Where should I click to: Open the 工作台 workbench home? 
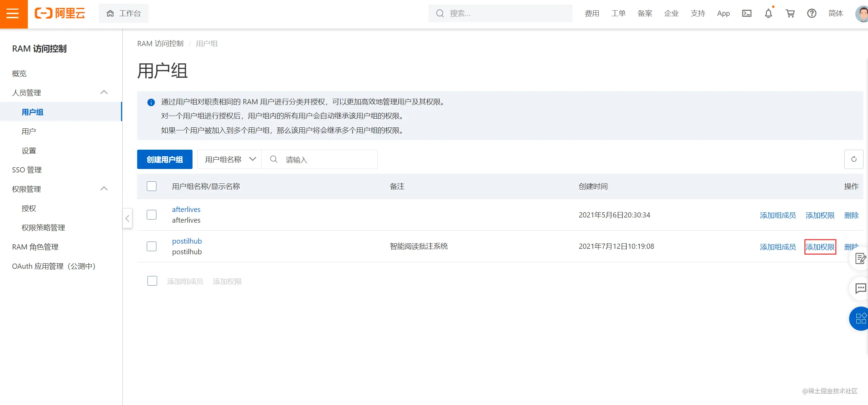[x=124, y=13]
